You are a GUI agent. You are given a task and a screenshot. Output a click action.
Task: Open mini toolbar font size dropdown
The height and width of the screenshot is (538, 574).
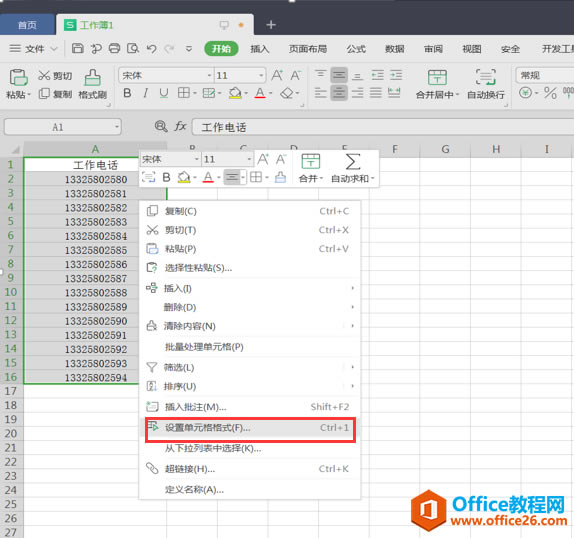click(x=249, y=159)
